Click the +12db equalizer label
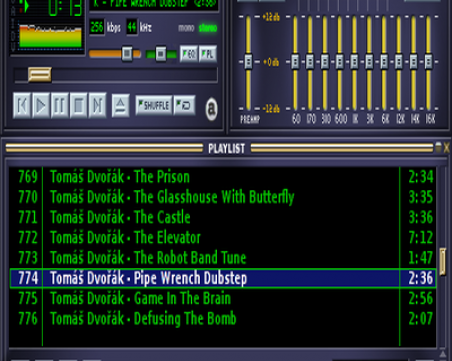Viewport: 452px width, 361px height. tap(271, 17)
